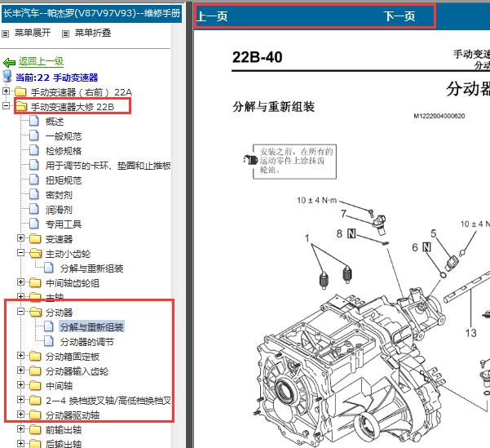Open the 润滑剂 page

pyautogui.click(x=59, y=210)
